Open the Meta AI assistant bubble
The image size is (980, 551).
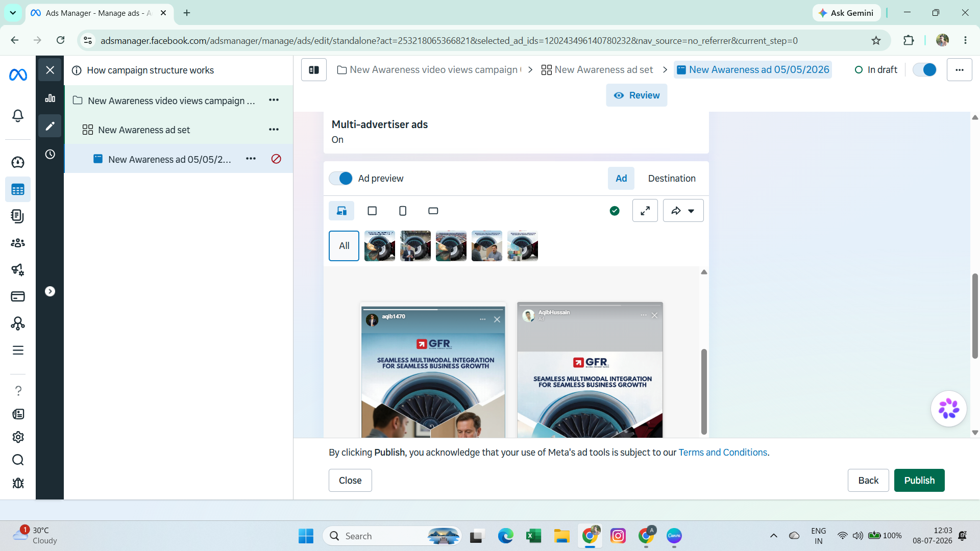click(949, 409)
